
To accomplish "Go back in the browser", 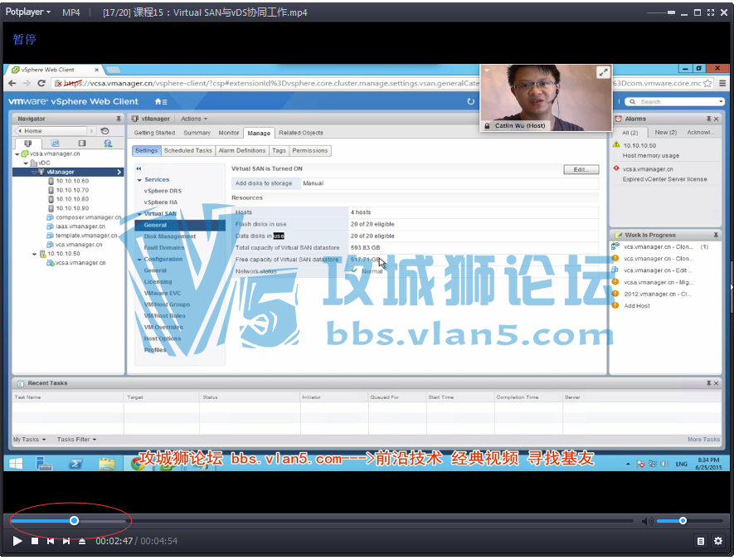I will pos(12,83).
